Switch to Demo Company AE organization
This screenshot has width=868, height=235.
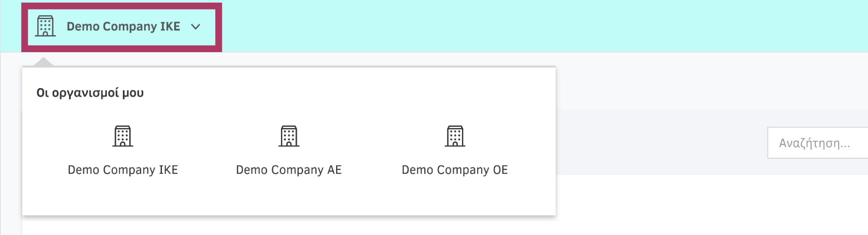tap(289, 151)
